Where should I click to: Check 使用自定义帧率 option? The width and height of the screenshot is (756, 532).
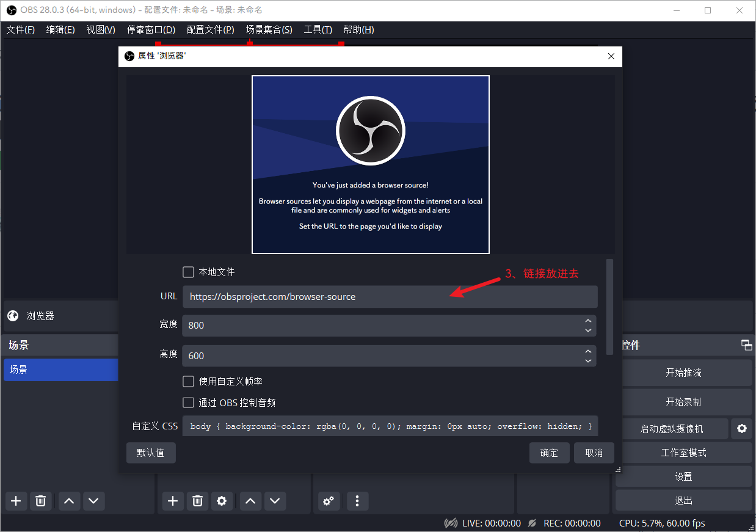coord(188,381)
